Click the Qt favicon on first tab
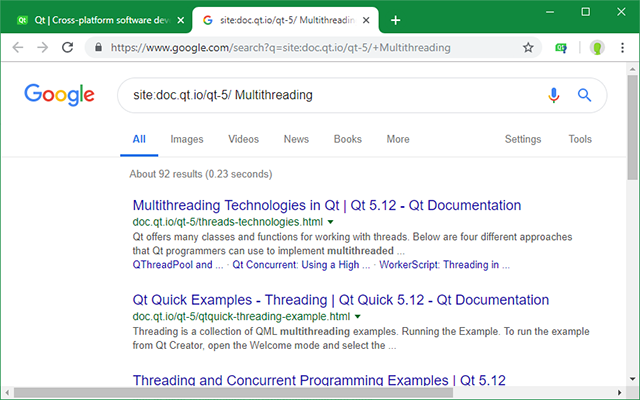This screenshot has width=640, height=400. click(22, 20)
